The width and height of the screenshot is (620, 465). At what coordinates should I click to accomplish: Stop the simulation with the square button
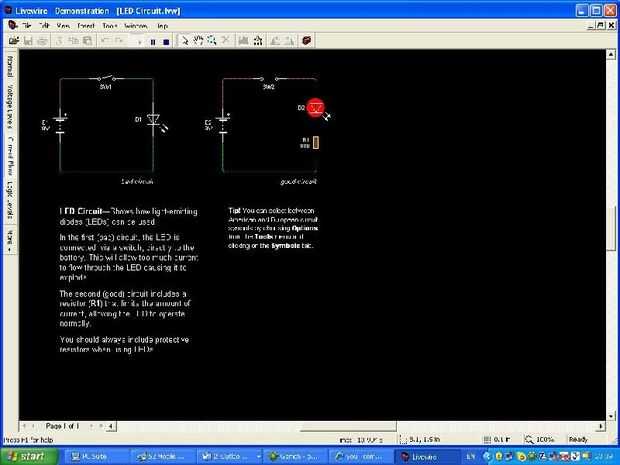(166, 42)
